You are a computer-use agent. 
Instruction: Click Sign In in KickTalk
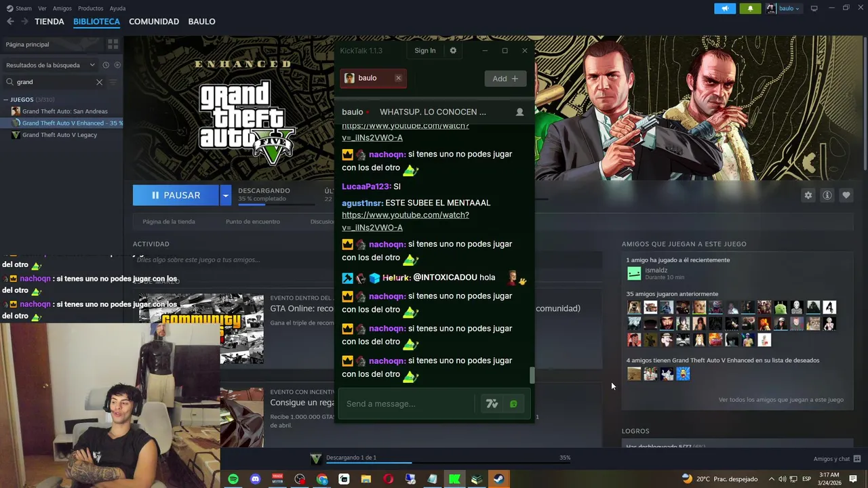[x=425, y=51]
